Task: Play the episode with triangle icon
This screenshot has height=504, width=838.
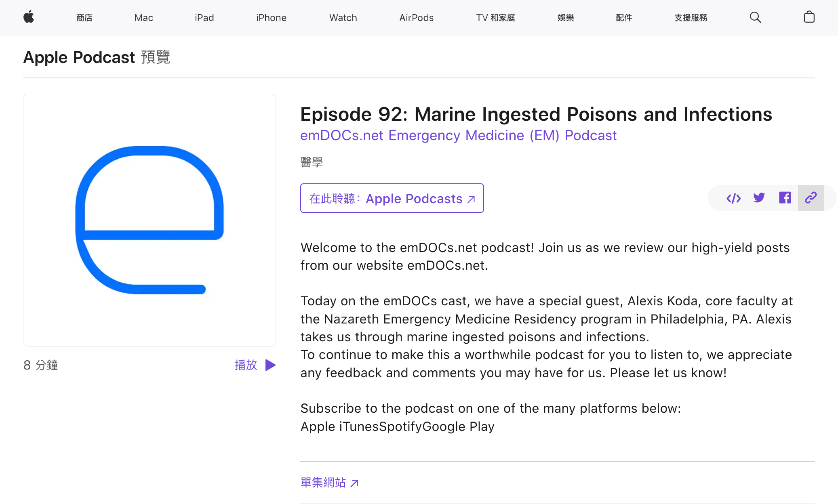Action: (x=270, y=365)
